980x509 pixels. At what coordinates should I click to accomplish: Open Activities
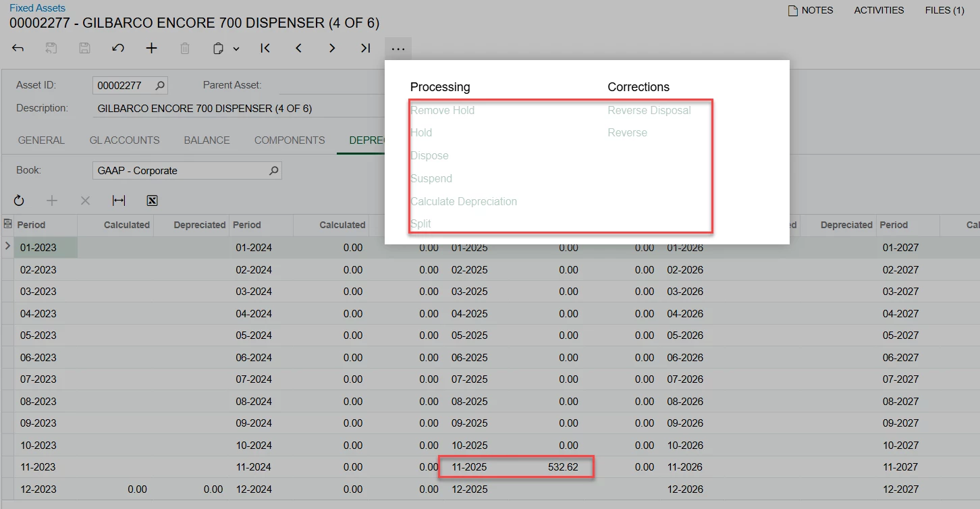tap(879, 10)
